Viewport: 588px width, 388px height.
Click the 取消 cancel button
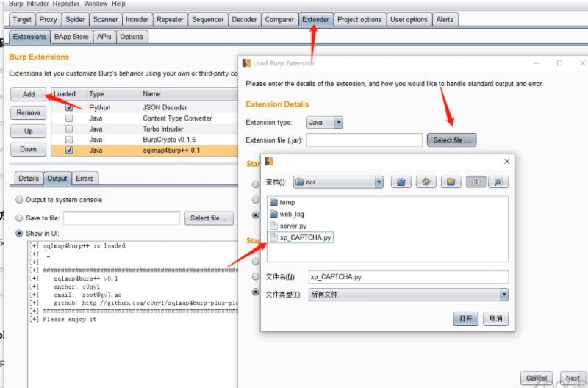(495, 318)
